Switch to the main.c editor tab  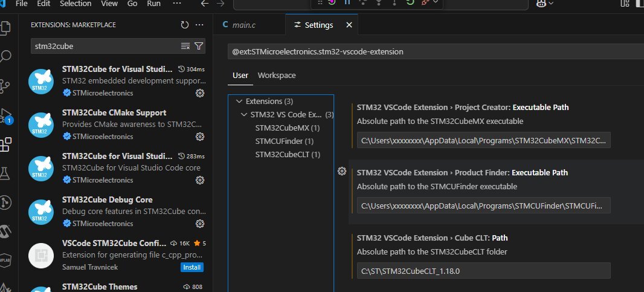(x=249, y=25)
